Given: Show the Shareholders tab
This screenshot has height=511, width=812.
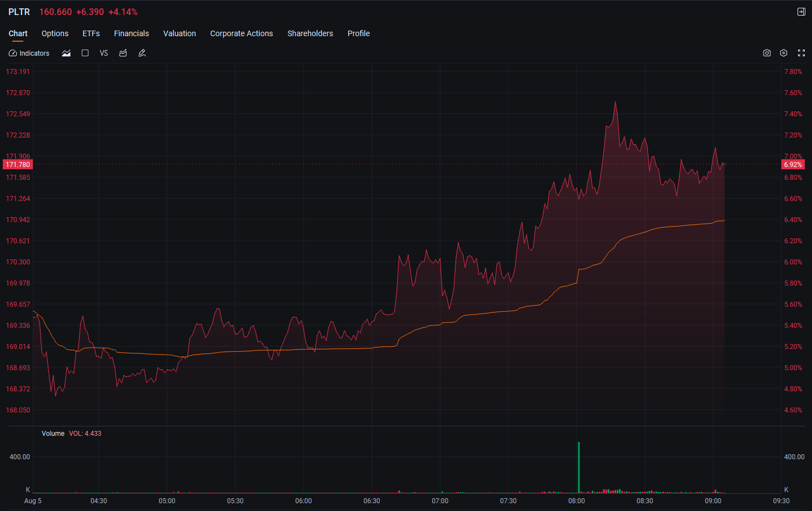Looking at the screenshot, I should click(x=310, y=33).
